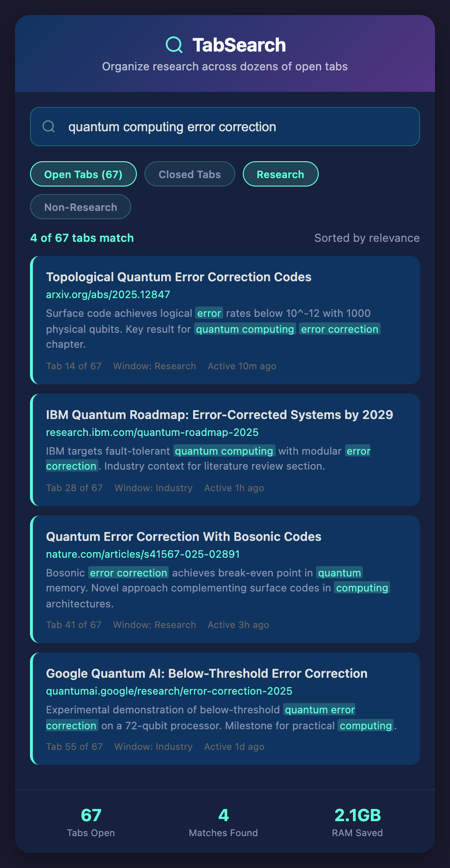
Task: Open the arxiv.org/abs/2025.12847 link
Action: click(108, 294)
